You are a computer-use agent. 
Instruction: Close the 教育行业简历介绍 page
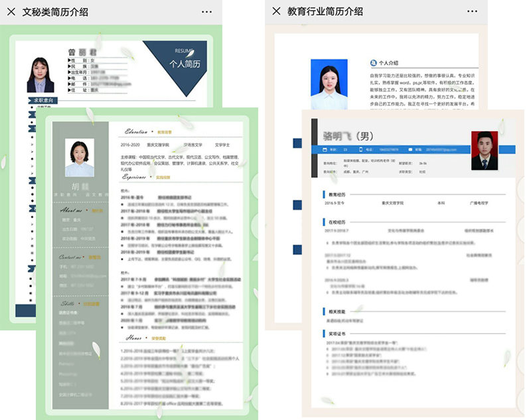tap(277, 12)
